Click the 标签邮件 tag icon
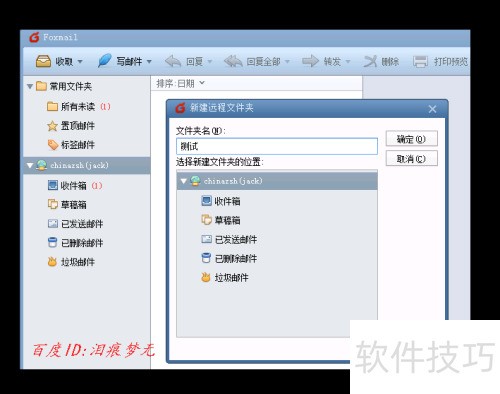The width and height of the screenshot is (500, 394). click(53, 145)
